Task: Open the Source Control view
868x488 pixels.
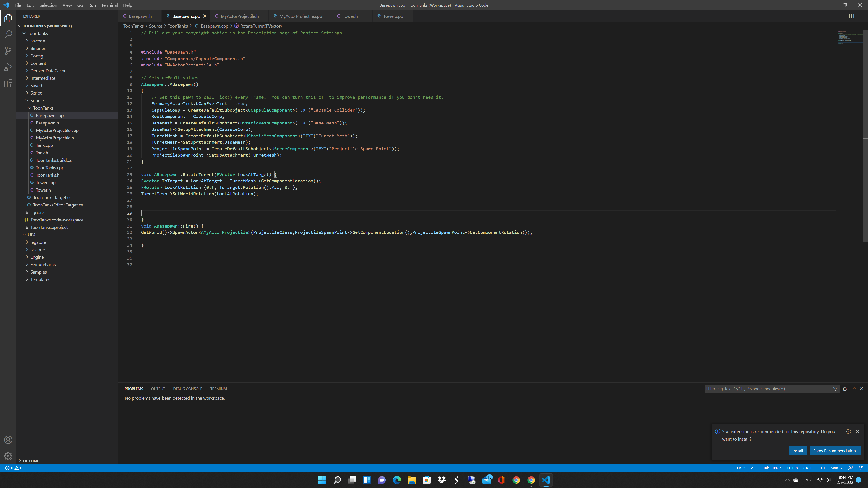Action: coord(8,51)
